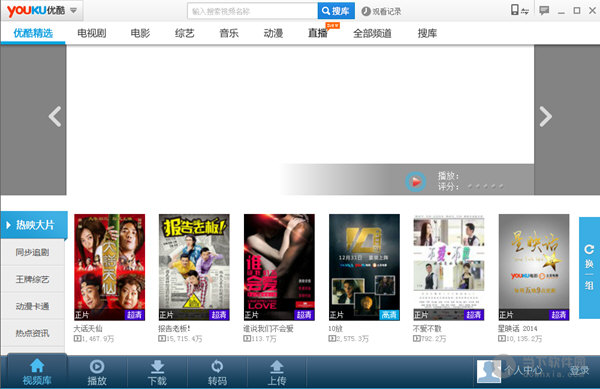Click the 大话天仙 title text
The image size is (600, 389).
88,329
